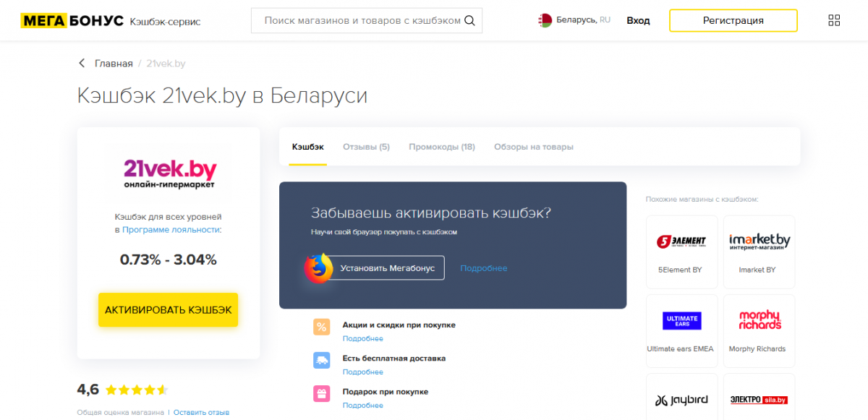This screenshot has width=868, height=420.
Task: Open the grid apps menu icon
Action: 834,20
